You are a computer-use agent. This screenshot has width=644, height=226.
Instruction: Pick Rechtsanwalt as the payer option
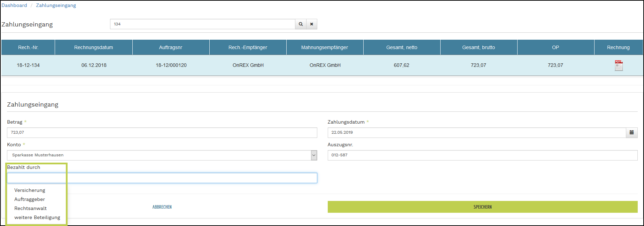pyautogui.click(x=30, y=208)
